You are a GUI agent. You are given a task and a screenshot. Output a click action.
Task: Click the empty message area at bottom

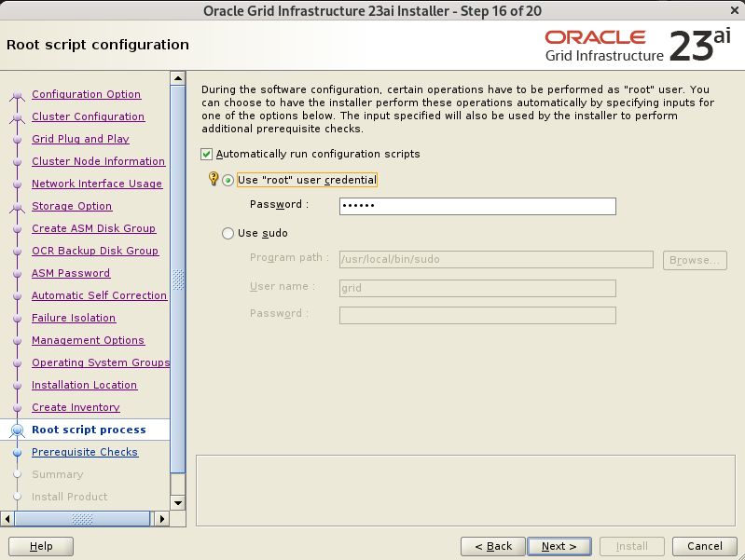click(465, 491)
